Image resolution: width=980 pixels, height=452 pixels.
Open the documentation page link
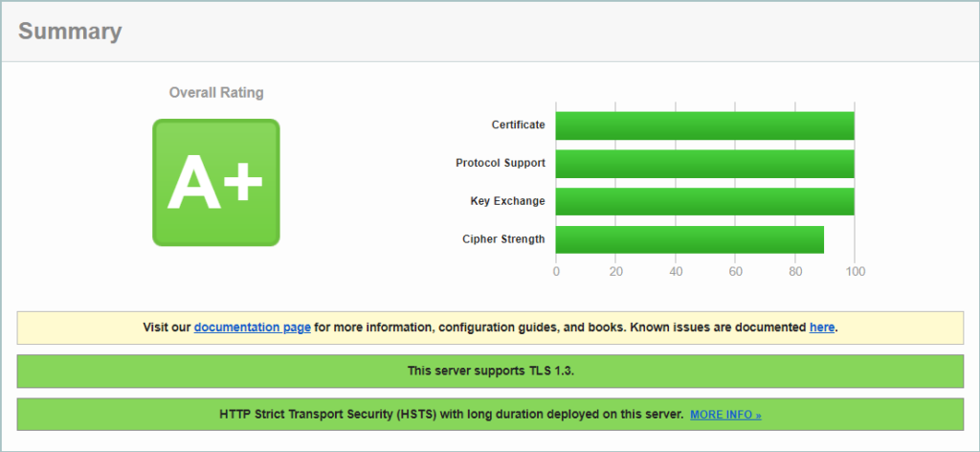click(x=252, y=328)
